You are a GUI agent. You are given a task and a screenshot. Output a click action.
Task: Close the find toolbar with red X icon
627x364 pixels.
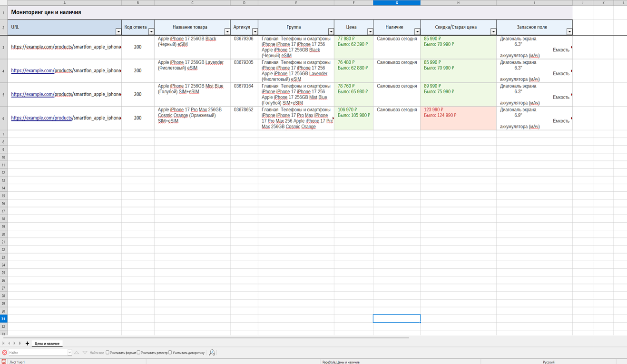4,353
